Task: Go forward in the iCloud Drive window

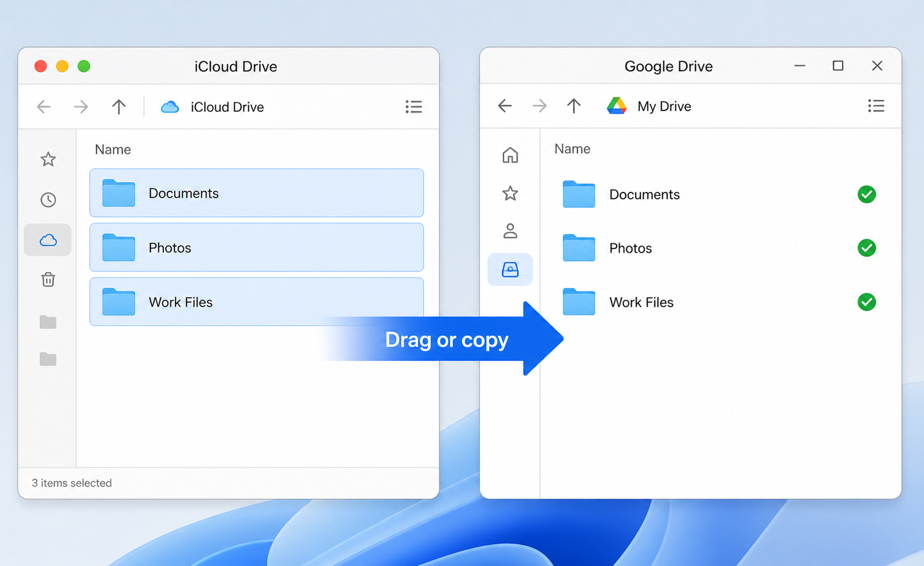Action: click(81, 107)
